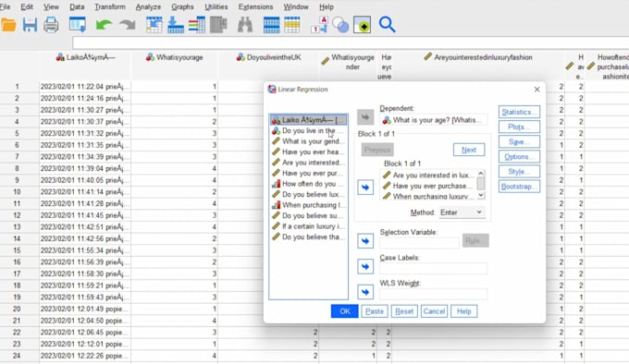Click the arrow button for Independents block
This screenshot has width=629, height=364.
(365, 187)
